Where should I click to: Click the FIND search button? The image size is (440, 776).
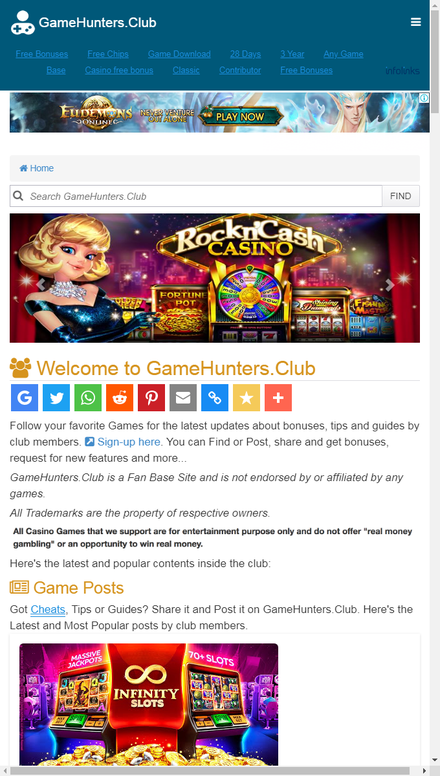point(400,196)
